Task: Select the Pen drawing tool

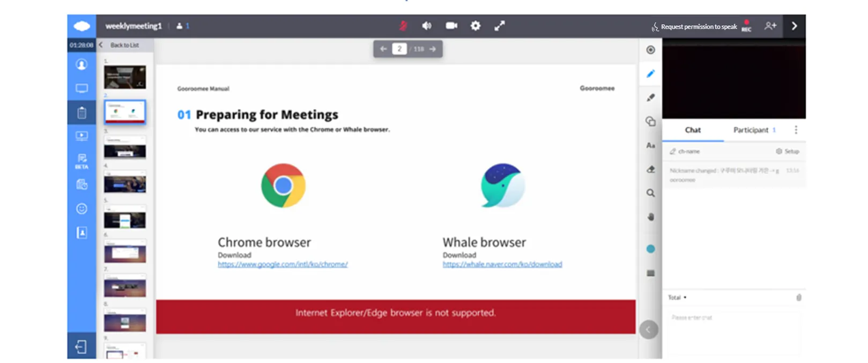Action: coord(651,74)
